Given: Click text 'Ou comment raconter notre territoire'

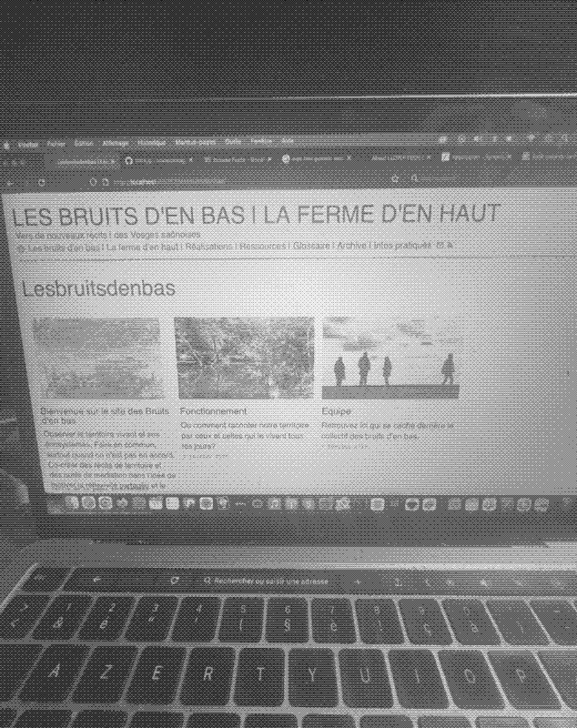Looking at the screenshot, I should click(x=245, y=425).
